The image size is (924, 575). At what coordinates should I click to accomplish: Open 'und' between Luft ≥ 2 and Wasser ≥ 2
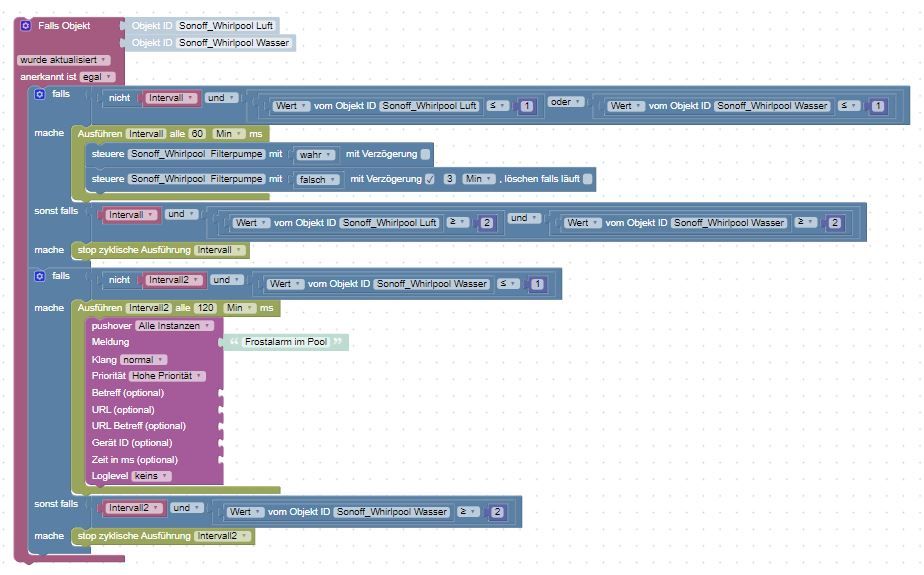pos(524,219)
